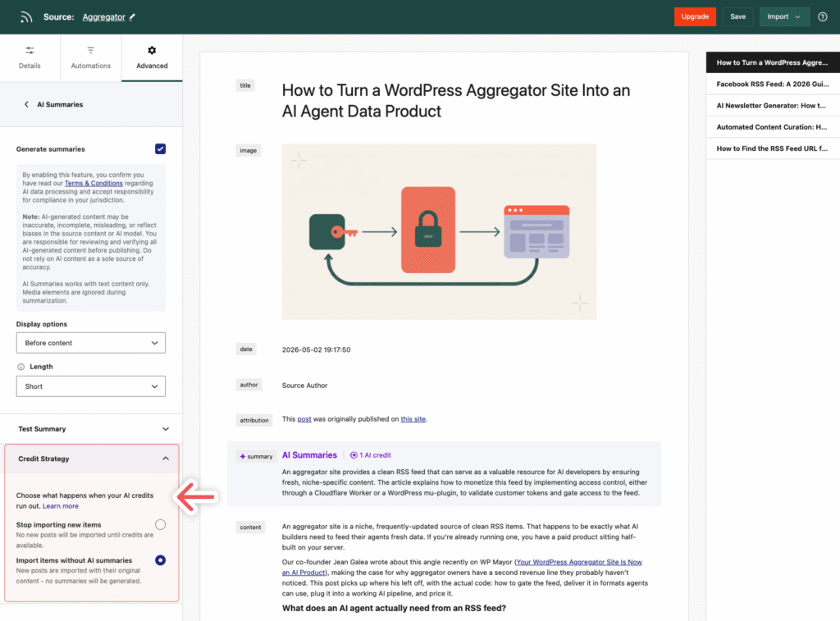
Task: Open the Import dropdown button
Action: coord(784,16)
